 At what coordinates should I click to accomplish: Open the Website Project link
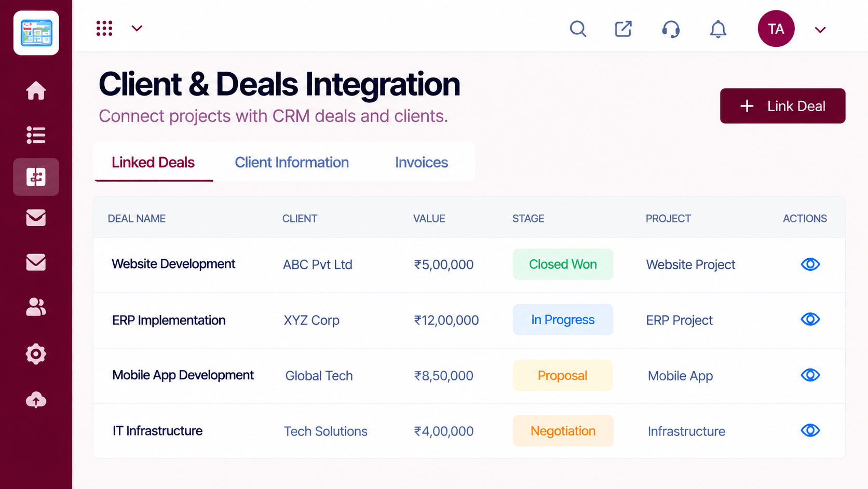(690, 265)
